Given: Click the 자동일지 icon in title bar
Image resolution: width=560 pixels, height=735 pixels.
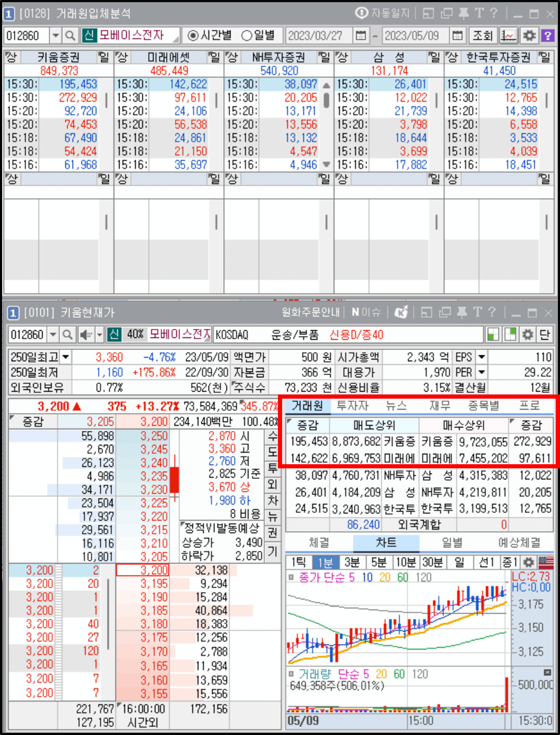Looking at the screenshot, I should pyautogui.click(x=361, y=13).
